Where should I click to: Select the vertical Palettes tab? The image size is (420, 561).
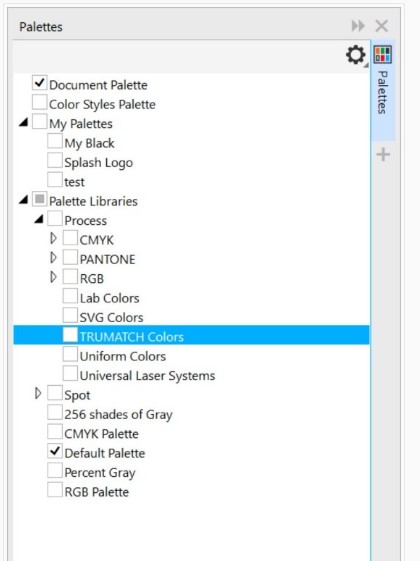[x=383, y=92]
